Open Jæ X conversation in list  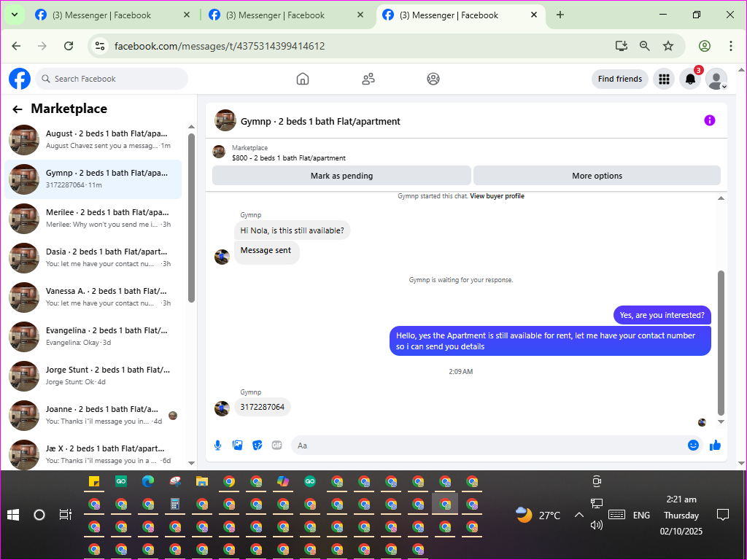pyautogui.click(x=93, y=455)
